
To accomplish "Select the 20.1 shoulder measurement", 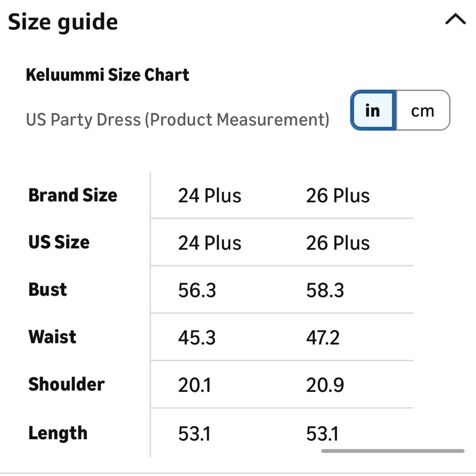I will 194,385.
